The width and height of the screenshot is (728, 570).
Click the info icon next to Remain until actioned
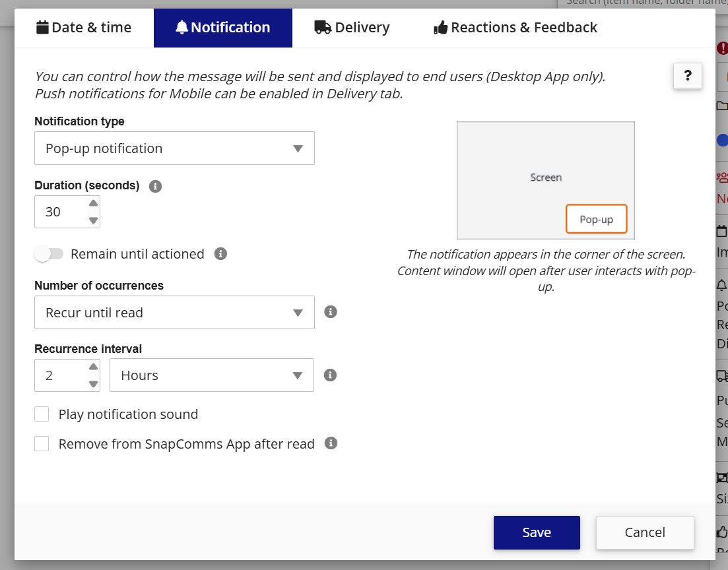tap(221, 253)
